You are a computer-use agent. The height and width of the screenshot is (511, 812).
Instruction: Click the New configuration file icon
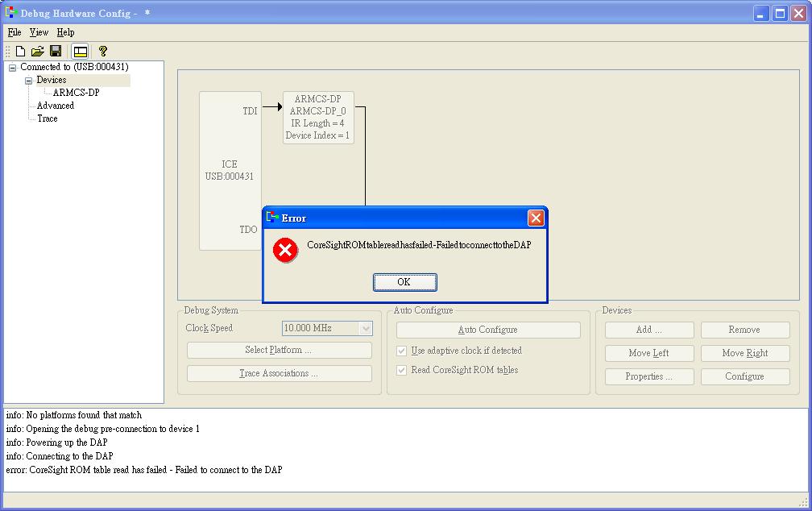coord(21,51)
